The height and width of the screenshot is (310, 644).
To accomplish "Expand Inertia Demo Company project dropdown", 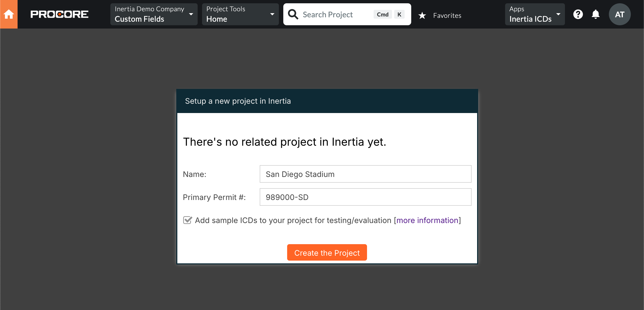I will tap(154, 14).
